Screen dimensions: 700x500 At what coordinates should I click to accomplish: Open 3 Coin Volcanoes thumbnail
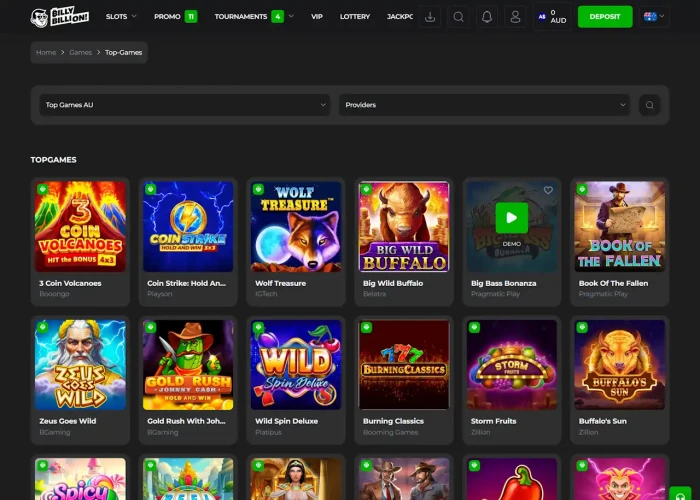pyautogui.click(x=80, y=226)
